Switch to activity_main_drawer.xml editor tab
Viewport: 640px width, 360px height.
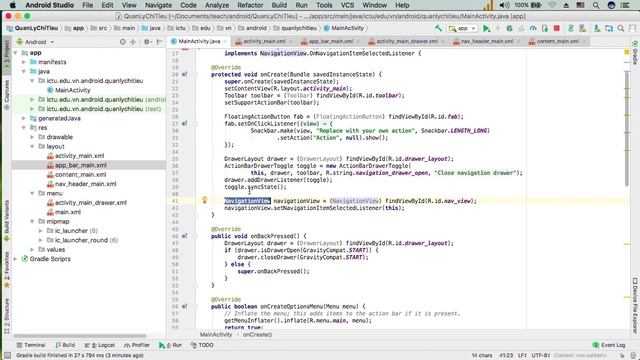pos(407,41)
